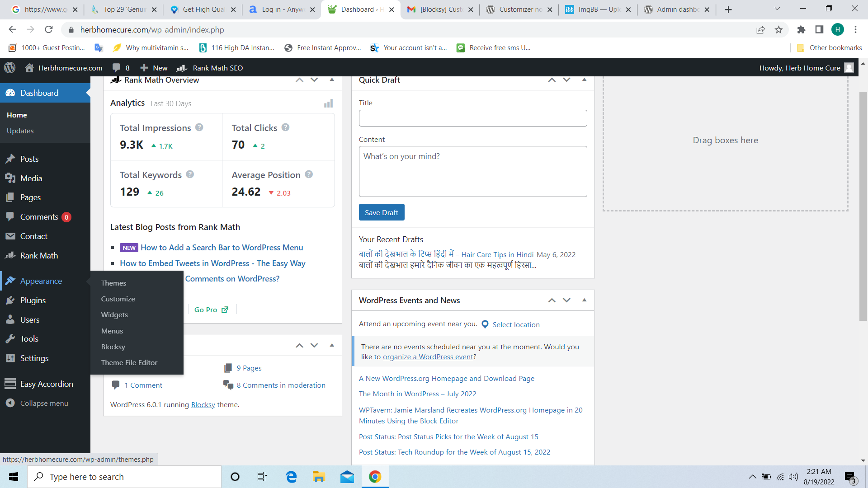Image resolution: width=868 pixels, height=488 pixels.
Task: Toggle WordPress Events and News panel
Action: (584, 300)
